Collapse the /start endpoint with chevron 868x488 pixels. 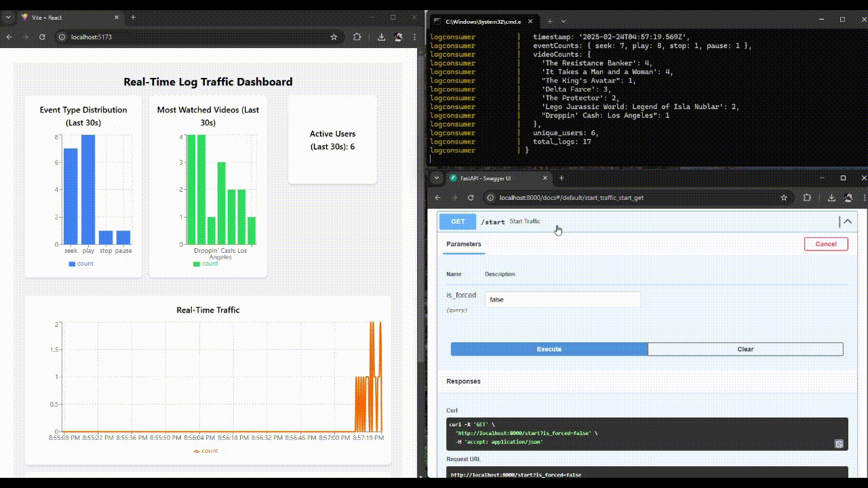[x=847, y=222]
